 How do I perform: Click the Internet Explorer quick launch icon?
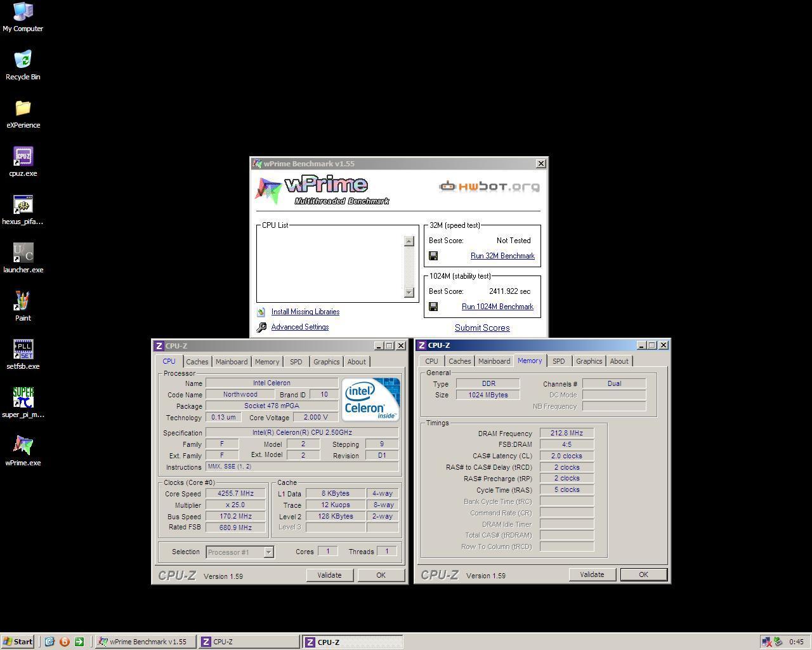pyautogui.click(x=49, y=642)
